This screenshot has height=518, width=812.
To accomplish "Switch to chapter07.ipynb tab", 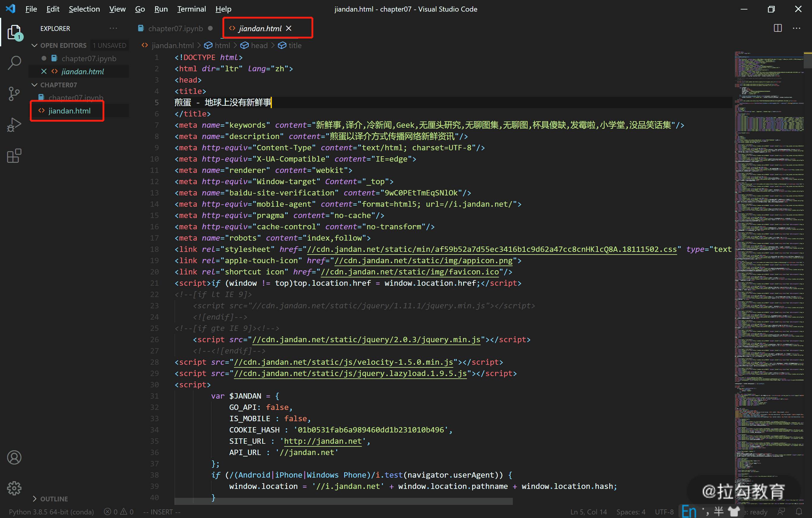I will (175, 29).
